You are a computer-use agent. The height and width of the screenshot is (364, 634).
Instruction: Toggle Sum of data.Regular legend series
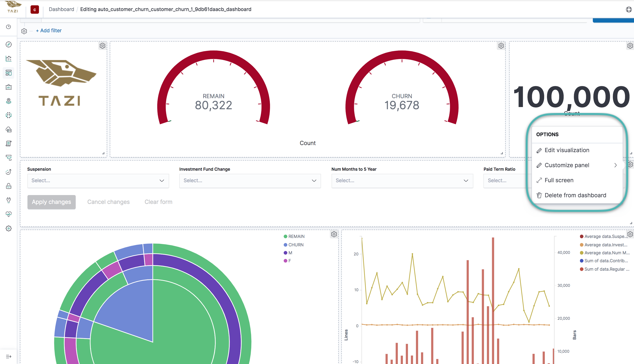coord(605,269)
